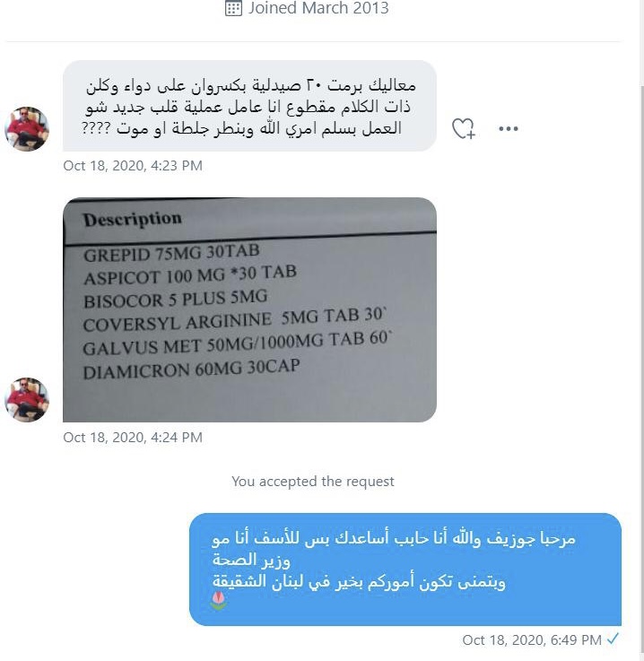Add a reaction with the heart-plus icon
This screenshot has width=644, height=661.
click(463, 128)
